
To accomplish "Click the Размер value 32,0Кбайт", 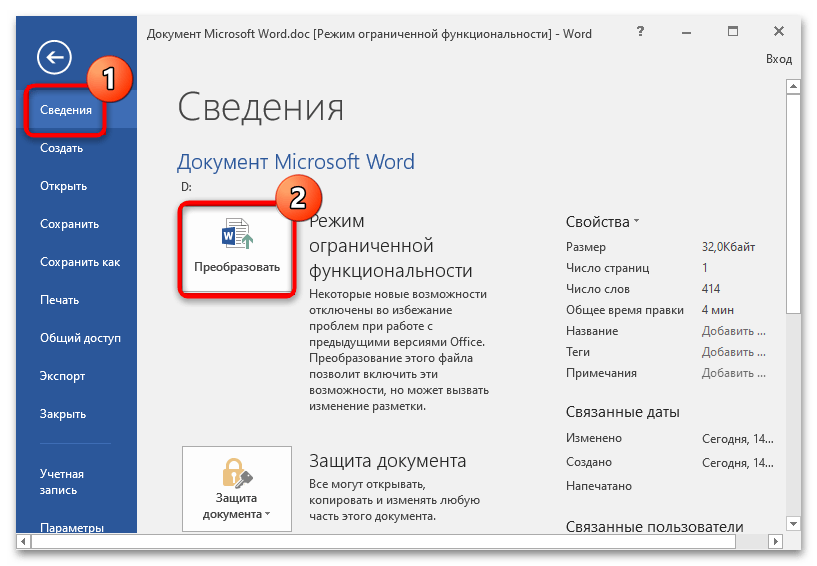I will pos(728,247).
